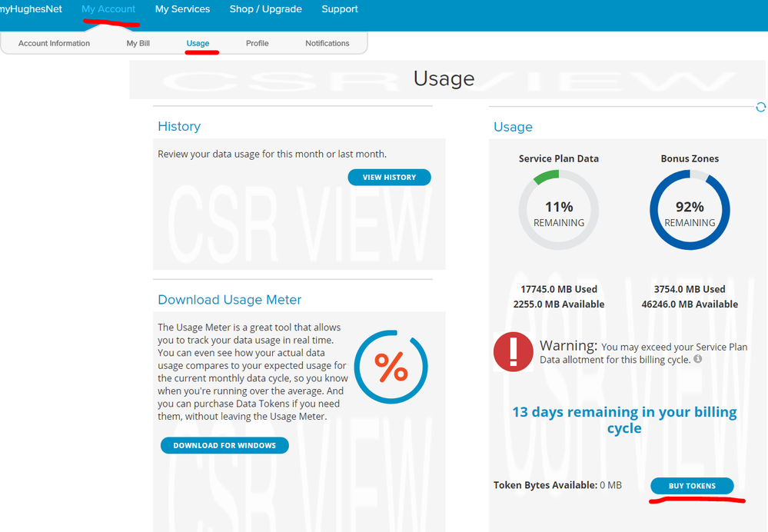Click the info icon after warning text
The height and width of the screenshot is (532, 768).
click(x=698, y=359)
